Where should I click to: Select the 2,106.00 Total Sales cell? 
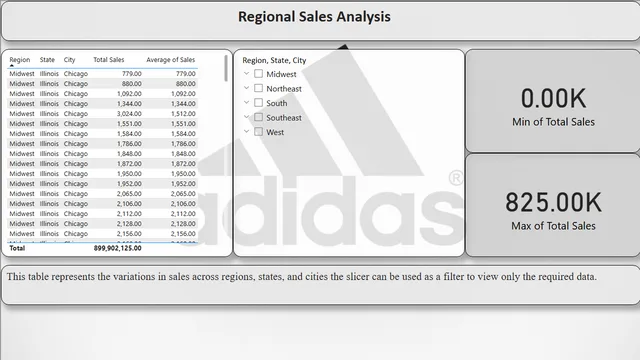pos(129,204)
